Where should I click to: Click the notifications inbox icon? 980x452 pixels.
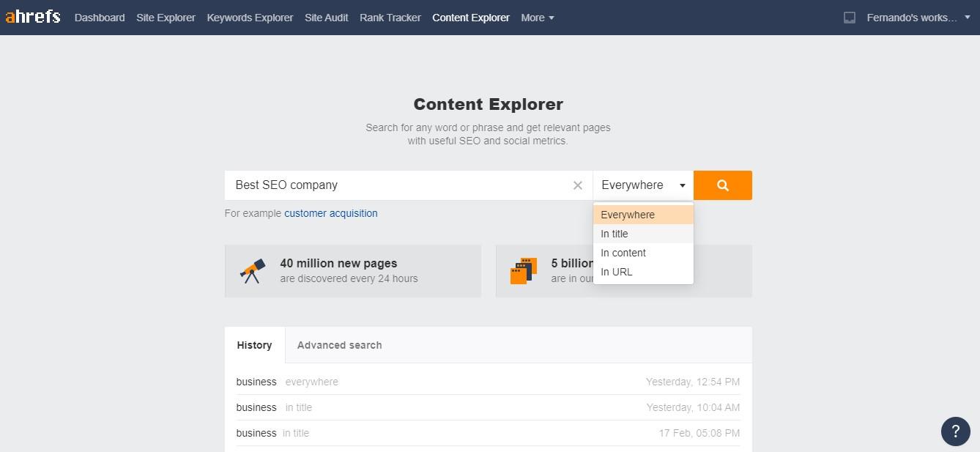pos(850,18)
